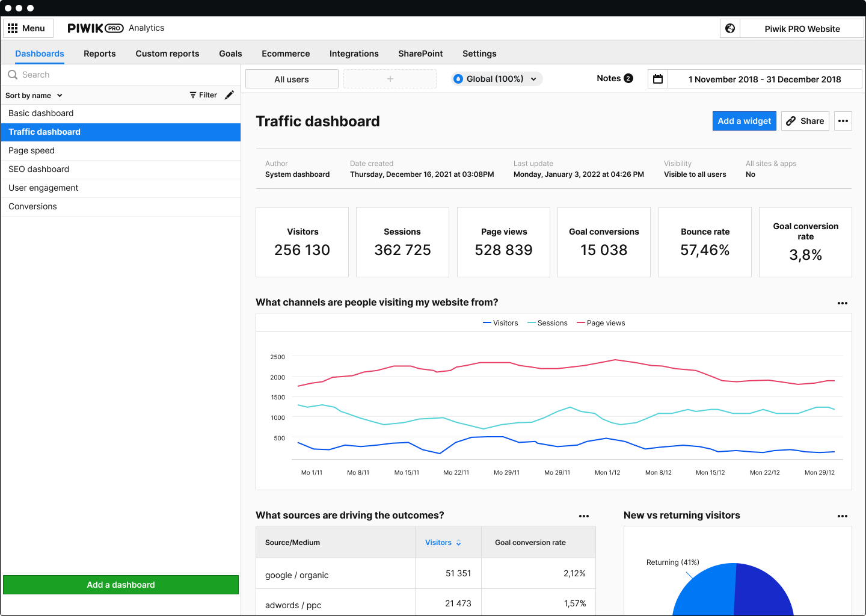Screen dimensions: 866x616
Task: Toggle Visitors series in chart legend
Action: (x=500, y=323)
